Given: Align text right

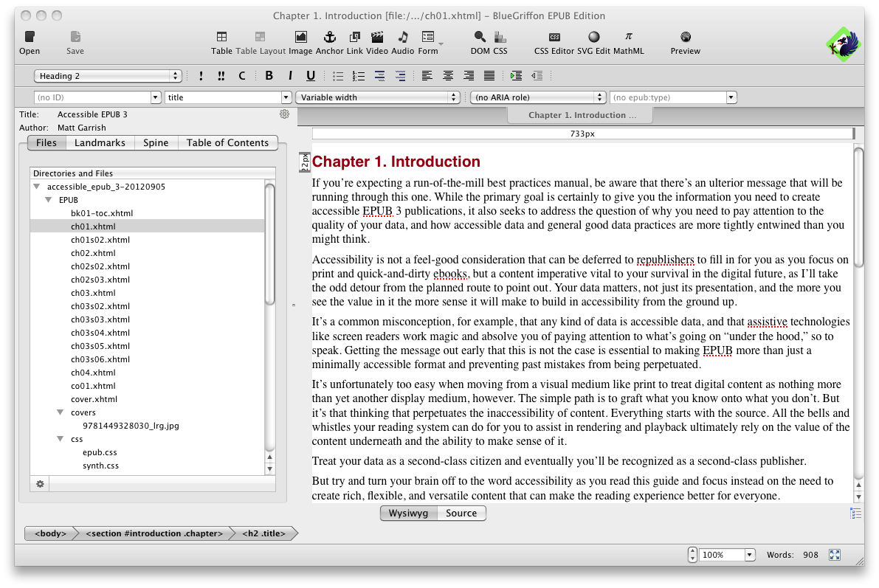Looking at the screenshot, I should 469,76.
